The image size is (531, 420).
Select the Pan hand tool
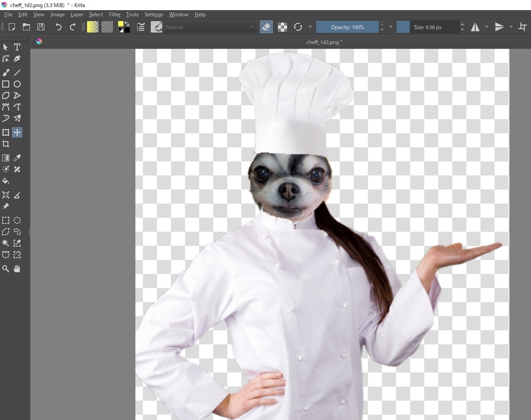point(17,269)
